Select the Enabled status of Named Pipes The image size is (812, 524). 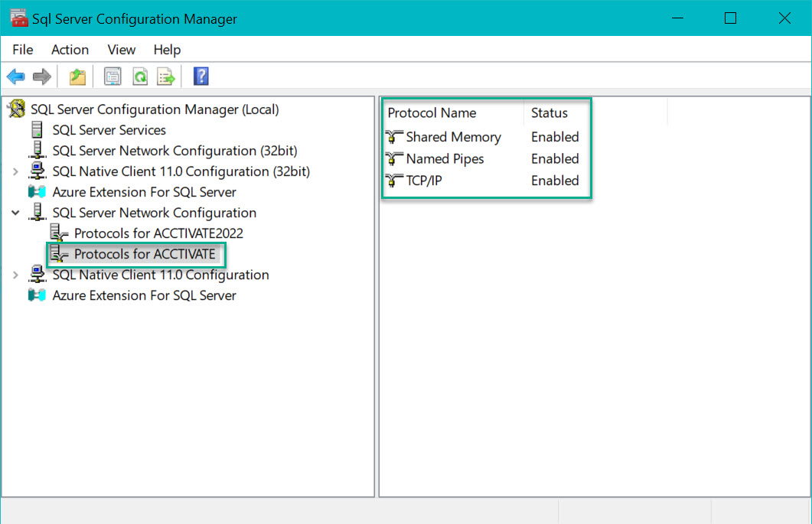coord(555,158)
